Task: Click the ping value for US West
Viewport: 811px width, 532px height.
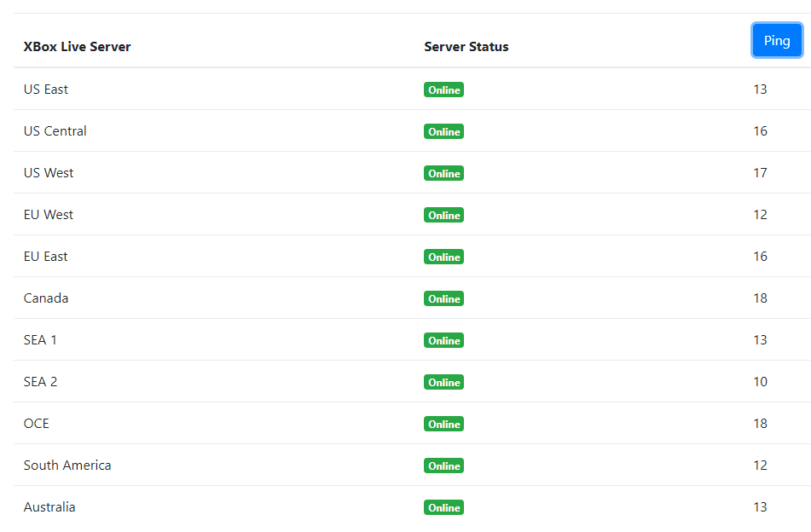Action: [x=760, y=173]
